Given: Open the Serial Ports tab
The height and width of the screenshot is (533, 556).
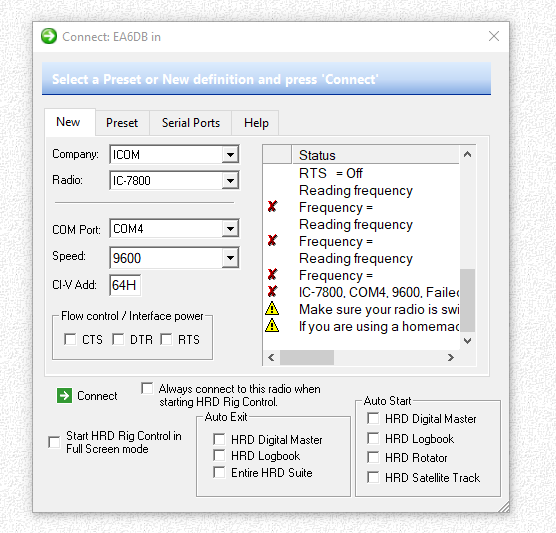Looking at the screenshot, I should point(191,123).
